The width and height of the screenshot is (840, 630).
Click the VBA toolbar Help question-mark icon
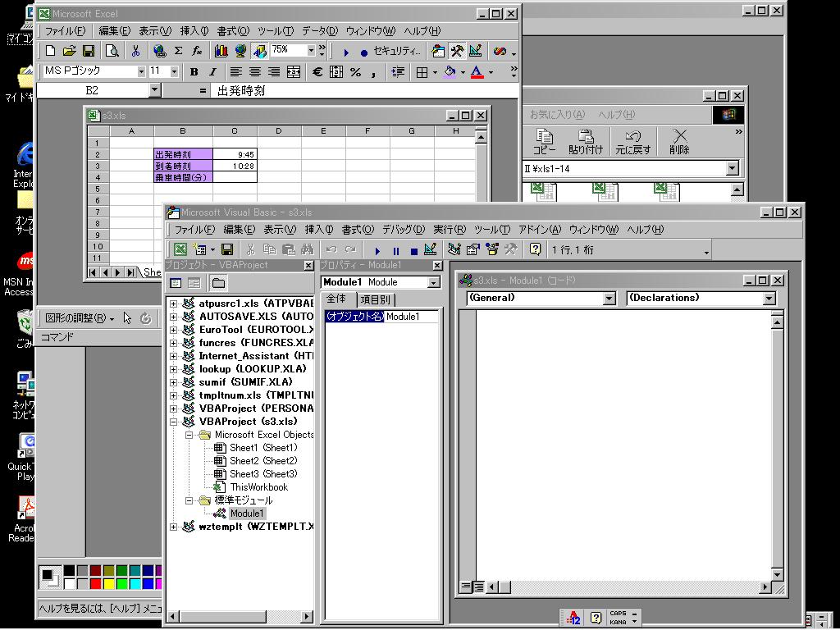[535, 249]
